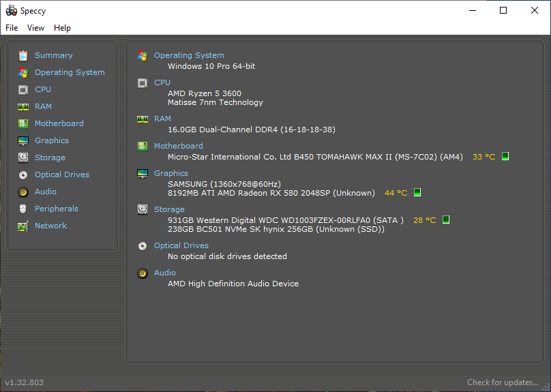Click Optical Drives heading link in summary

click(181, 245)
